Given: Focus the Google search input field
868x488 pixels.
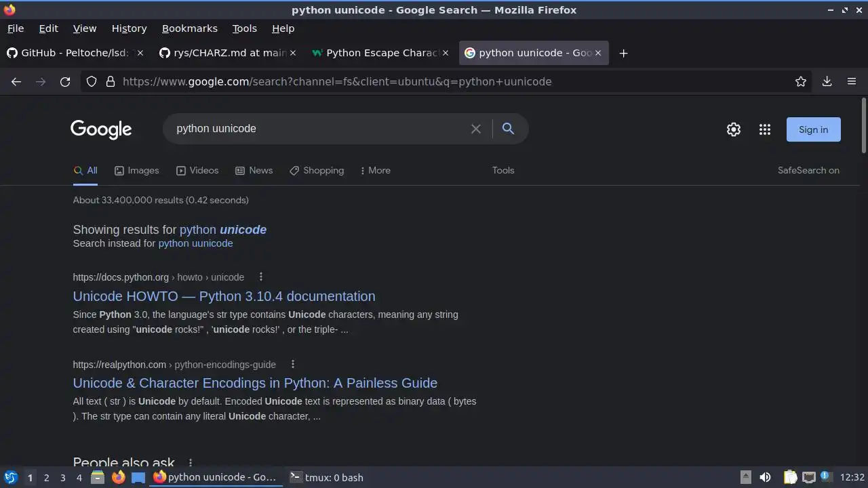Looking at the screenshot, I should [x=319, y=129].
